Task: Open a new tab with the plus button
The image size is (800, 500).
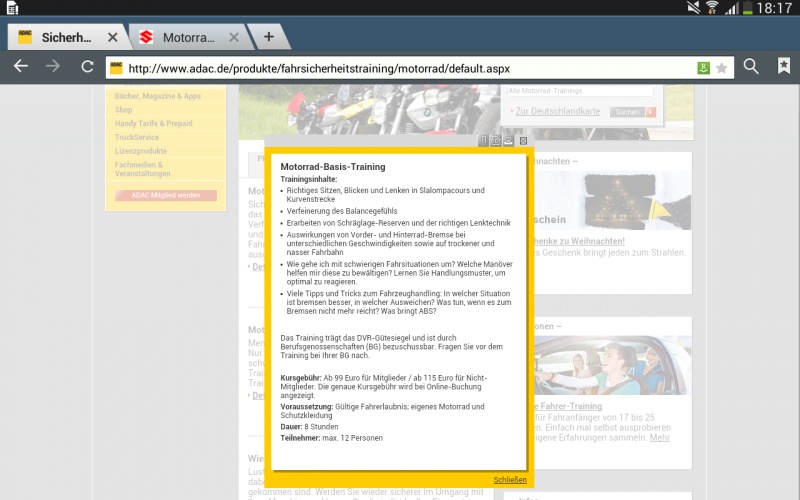Action: 269,36
